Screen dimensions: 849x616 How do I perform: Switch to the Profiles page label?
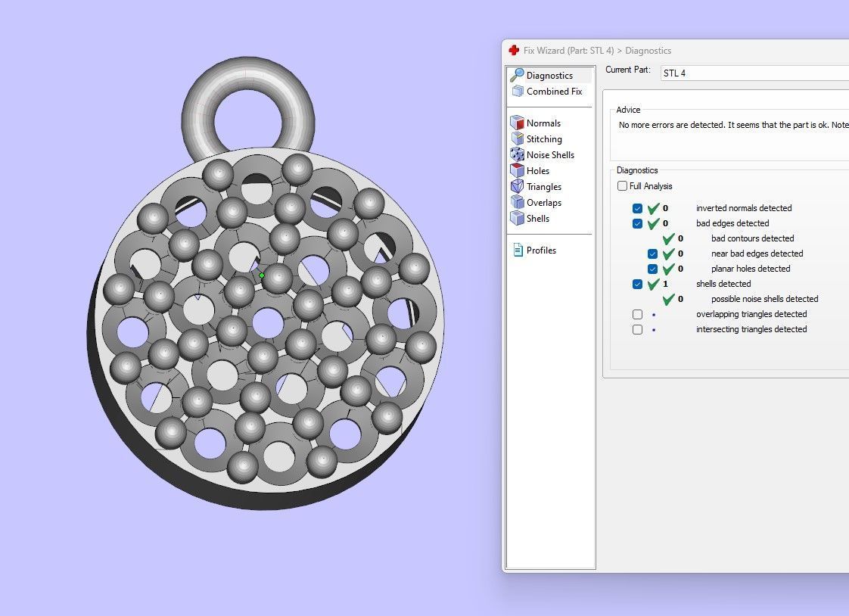[541, 250]
